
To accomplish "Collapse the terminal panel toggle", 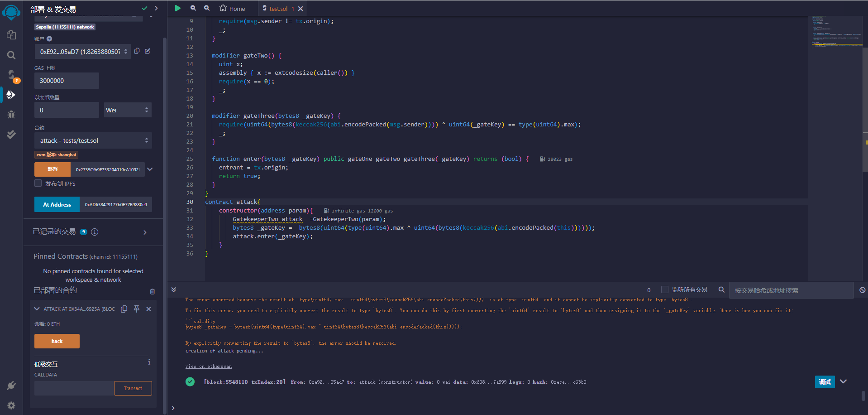I will (x=174, y=290).
